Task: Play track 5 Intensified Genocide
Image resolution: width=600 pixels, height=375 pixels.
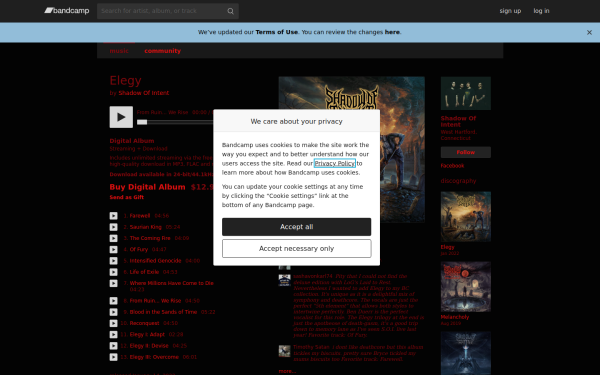Action: 114,261
